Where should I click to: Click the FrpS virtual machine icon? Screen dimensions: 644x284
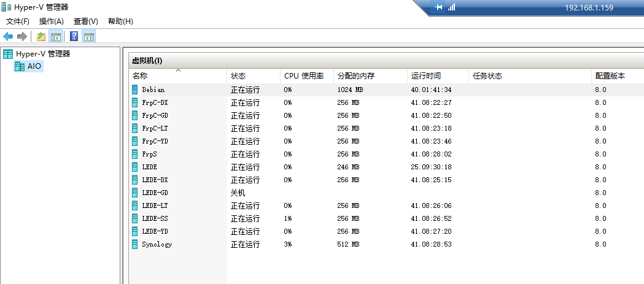tap(134, 154)
